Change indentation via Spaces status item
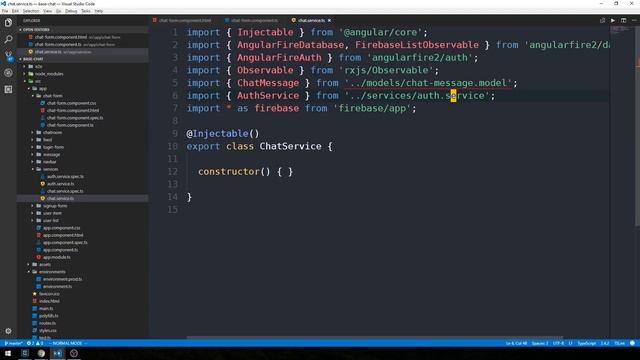640x360 pixels. (x=540, y=343)
